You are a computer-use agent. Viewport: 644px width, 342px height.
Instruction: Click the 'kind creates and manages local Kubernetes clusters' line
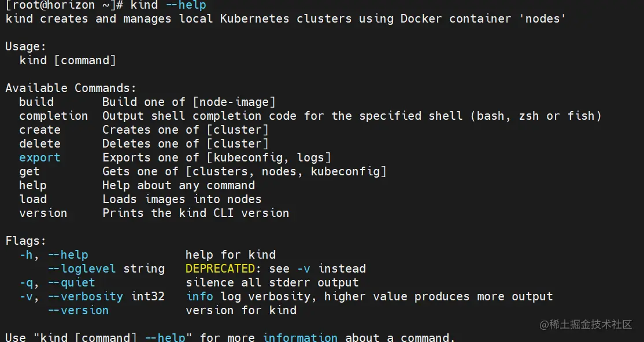click(286, 19)
